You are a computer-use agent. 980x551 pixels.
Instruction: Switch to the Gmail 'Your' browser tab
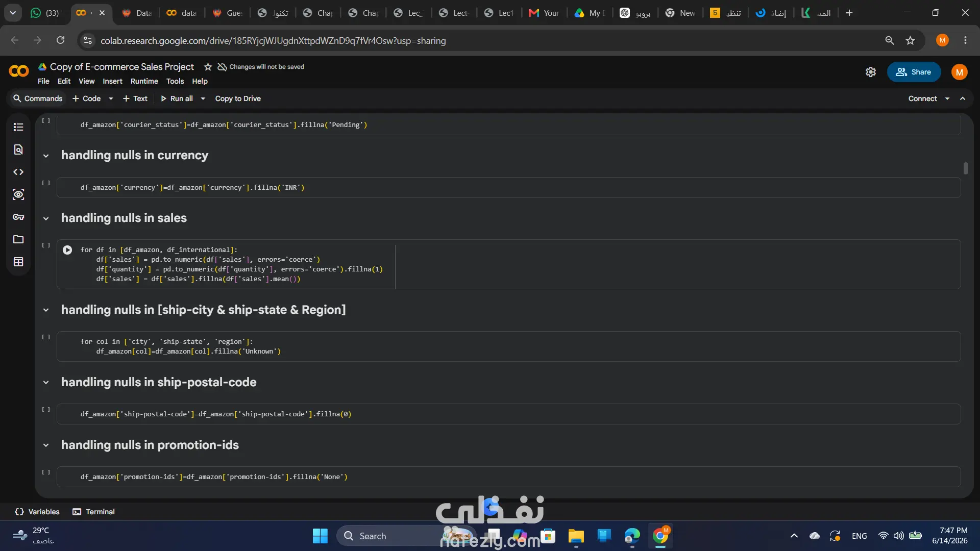pyautogui.click(x=545, y=13)
